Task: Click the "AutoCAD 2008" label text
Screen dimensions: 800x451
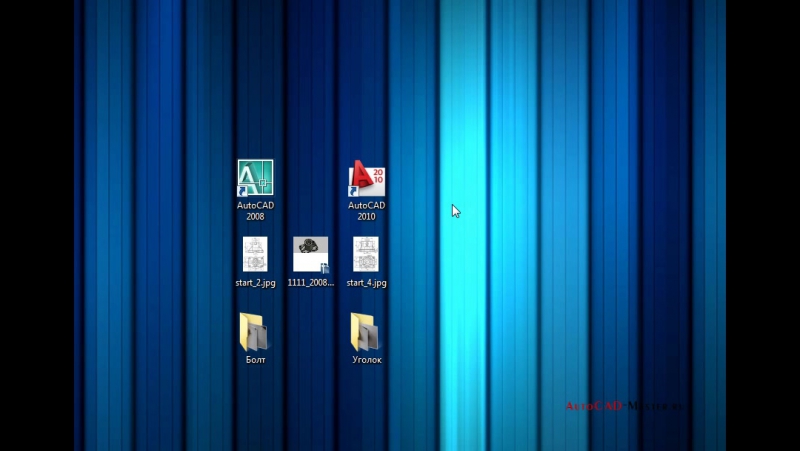Action: (255, 211)
